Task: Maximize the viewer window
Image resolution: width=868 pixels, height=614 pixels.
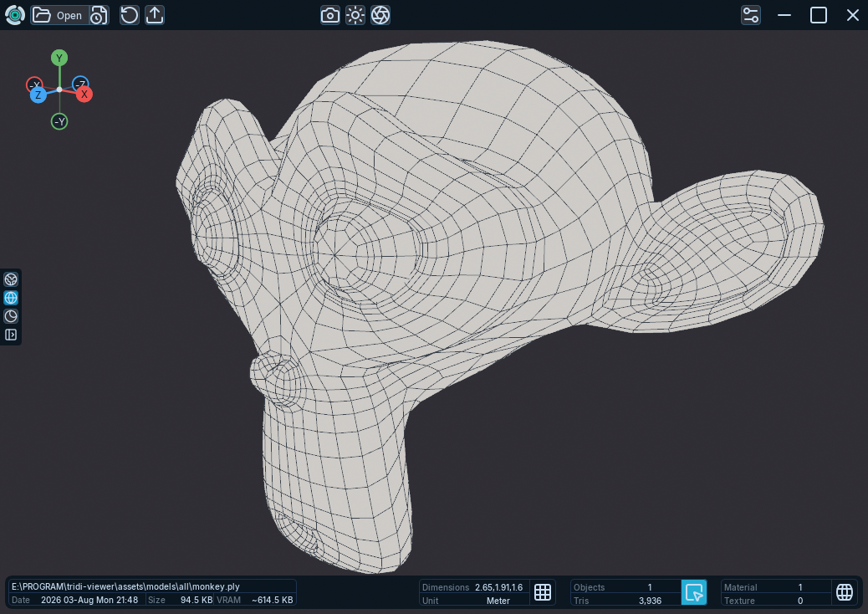Action: (x=819, y=15)
